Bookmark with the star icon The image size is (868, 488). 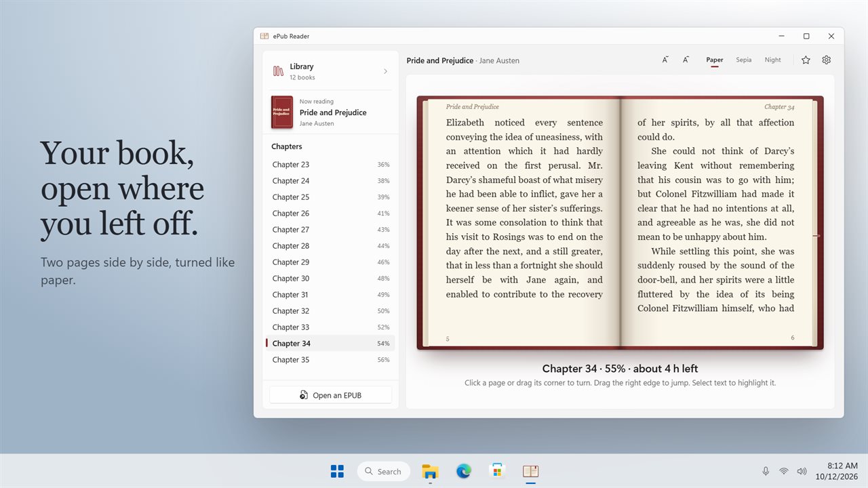point(806,60)
